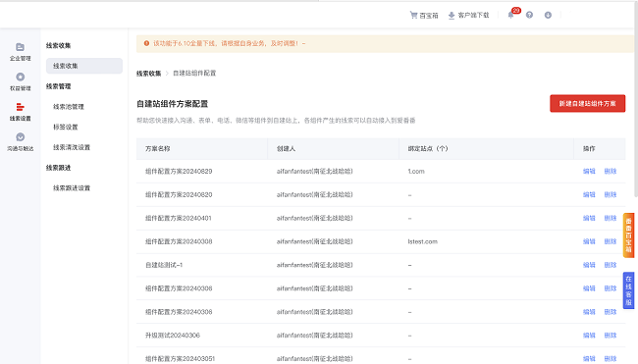The height and width of the screenshot is (364, 638).
Task: Open the help question mark icon
Action: click(x=529, y=15)
